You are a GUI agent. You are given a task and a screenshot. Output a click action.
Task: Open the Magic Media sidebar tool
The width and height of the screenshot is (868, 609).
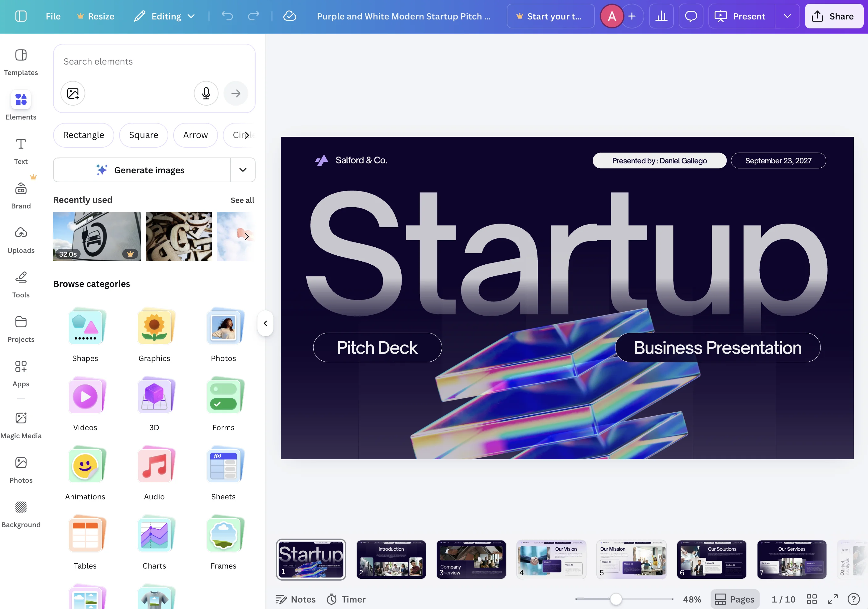(21, 425)
